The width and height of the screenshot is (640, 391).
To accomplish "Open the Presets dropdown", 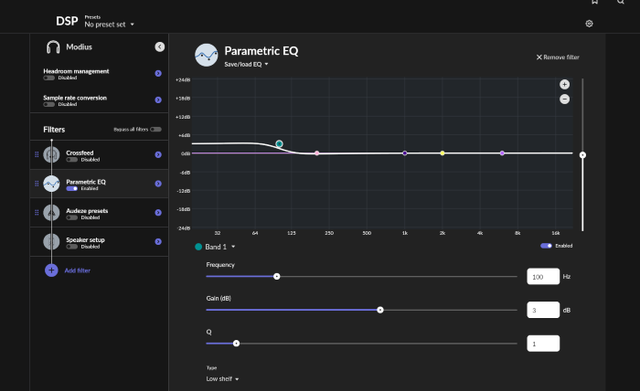I will click(x=109, y=24).
